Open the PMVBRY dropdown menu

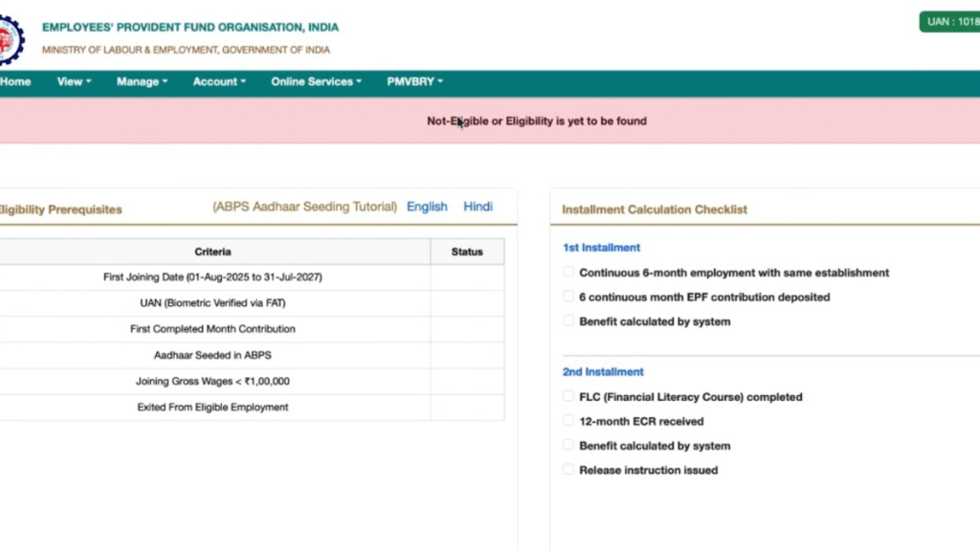(414, 82)
